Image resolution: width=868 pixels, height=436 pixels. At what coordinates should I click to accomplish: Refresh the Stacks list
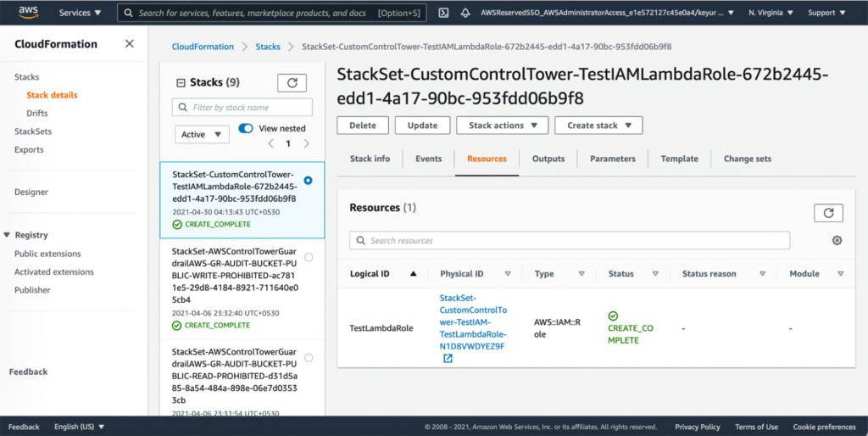(x=292, y=82)
